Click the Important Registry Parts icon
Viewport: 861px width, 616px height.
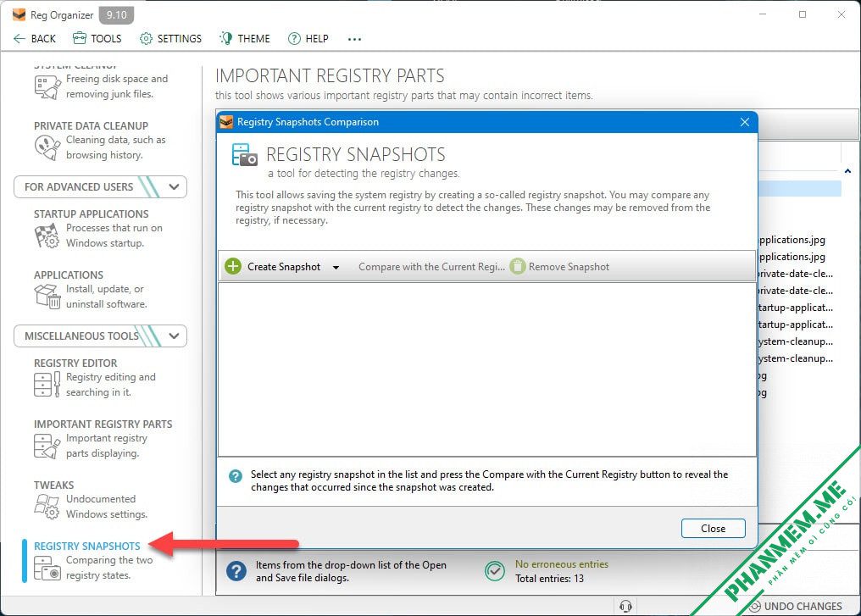[x=47, y=446]
